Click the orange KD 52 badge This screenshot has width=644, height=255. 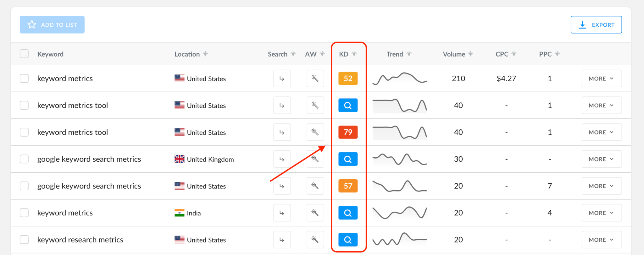tap(348, 78)
